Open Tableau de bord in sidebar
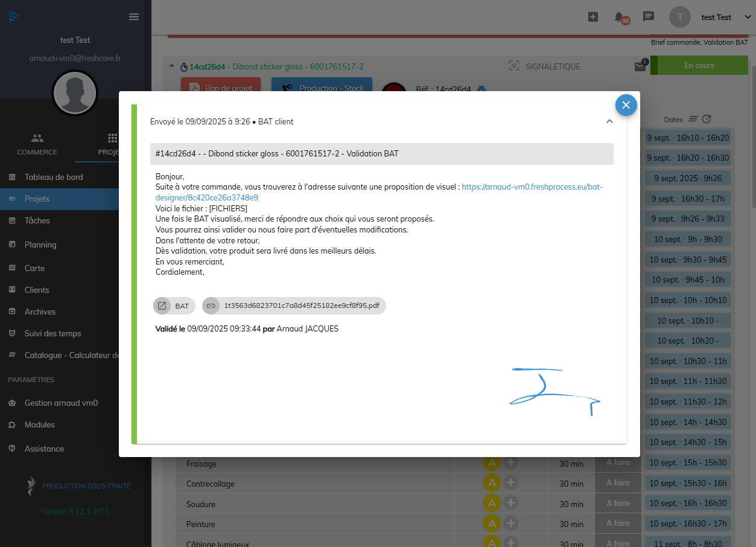Viewport: 756px width, 547px height. pyautogui.click(x=54, y=177)
